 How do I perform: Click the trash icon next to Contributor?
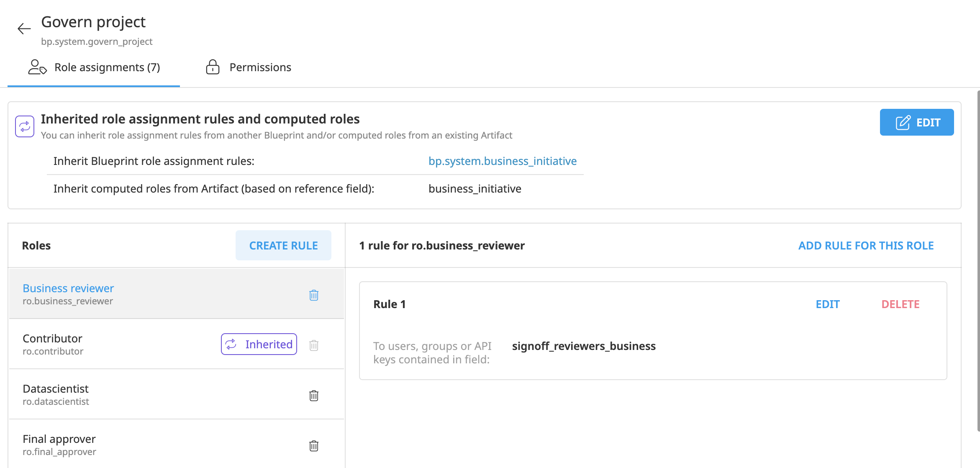click(313, 345)
